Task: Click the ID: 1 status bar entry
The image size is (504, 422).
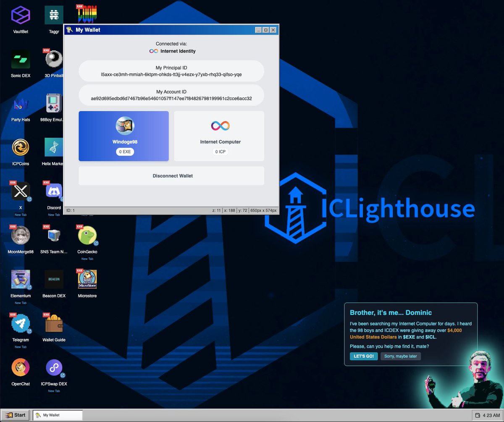Action: click(71, 210)
